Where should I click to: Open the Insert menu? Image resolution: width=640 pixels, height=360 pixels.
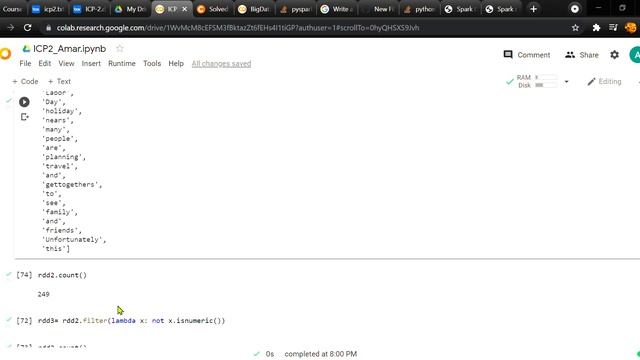[x=91, y=63]
